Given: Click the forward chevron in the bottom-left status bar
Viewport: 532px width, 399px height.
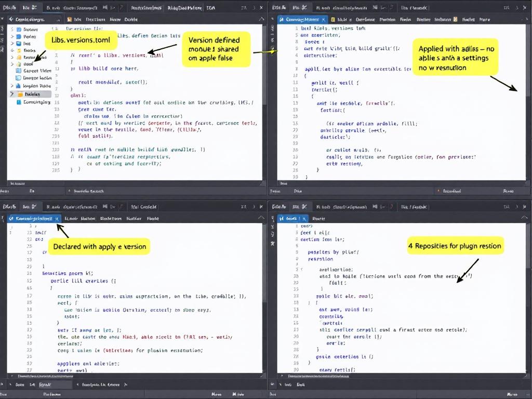Looking at the screenshot, I should pos(126,385).
